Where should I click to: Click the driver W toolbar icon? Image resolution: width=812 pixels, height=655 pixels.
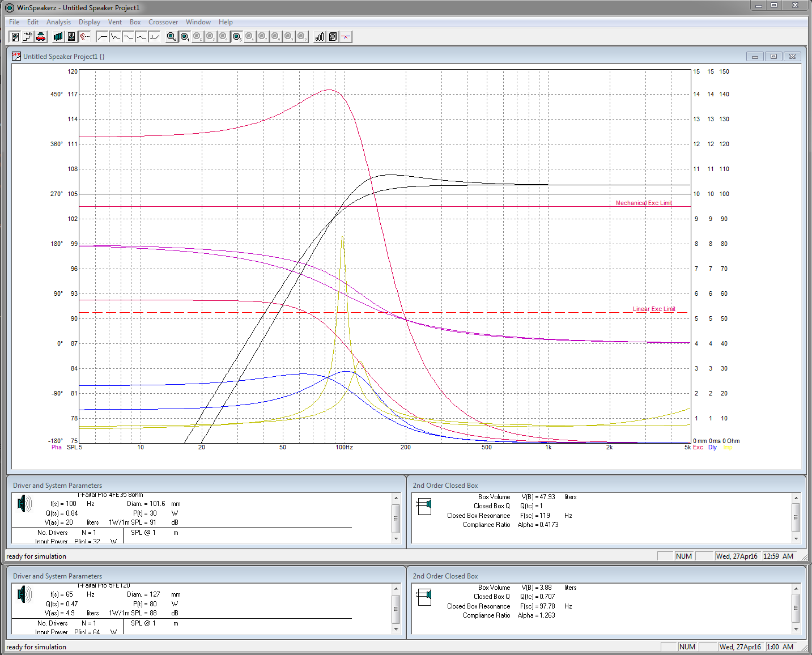click(172, 37)
